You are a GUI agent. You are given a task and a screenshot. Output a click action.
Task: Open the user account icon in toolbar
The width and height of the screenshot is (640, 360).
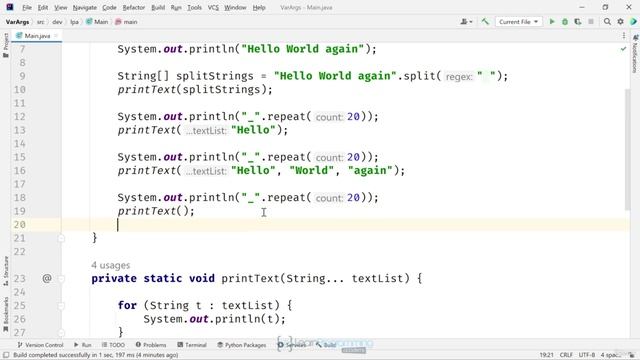coord(466,22)
